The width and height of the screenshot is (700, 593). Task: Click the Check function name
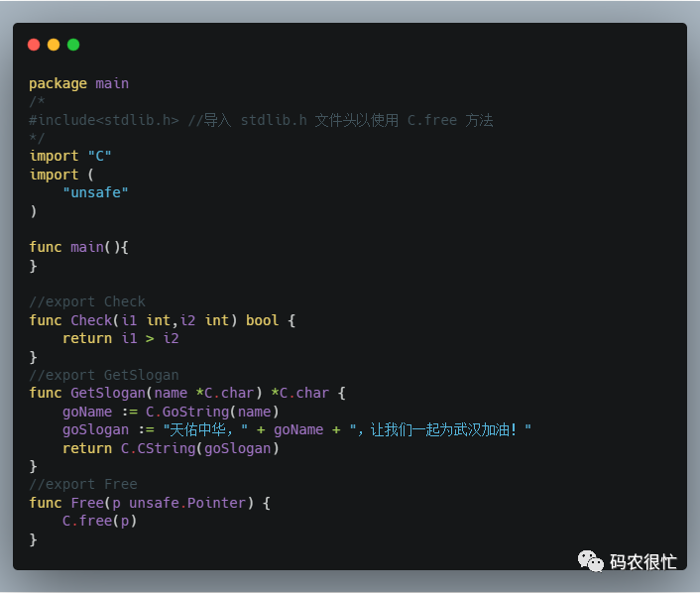click(91, 320)
